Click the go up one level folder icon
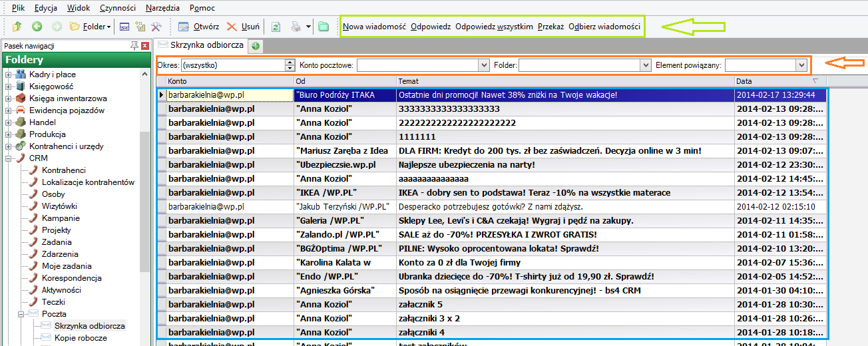The image size is (868, 346). tap(17, 27)
